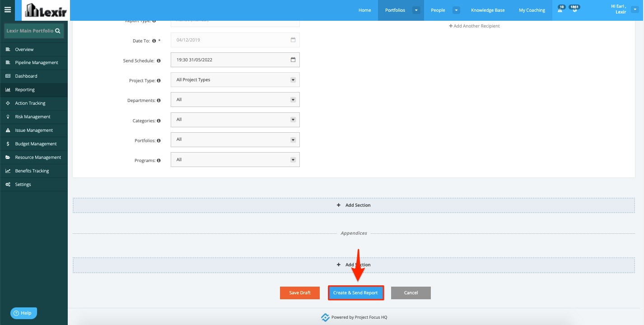644x325 pixels.
Task: Go to Home in the top navigation
Action: [365, 10]
